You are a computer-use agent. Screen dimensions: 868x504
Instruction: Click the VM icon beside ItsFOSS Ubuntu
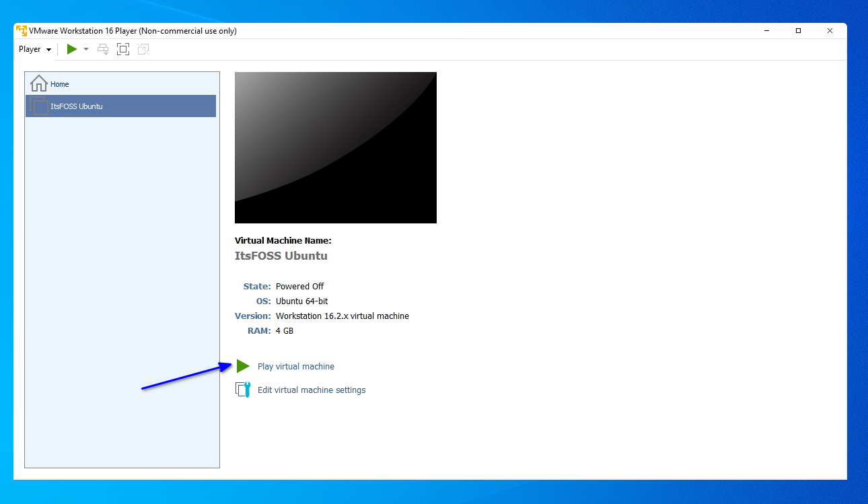coord(39,106)
